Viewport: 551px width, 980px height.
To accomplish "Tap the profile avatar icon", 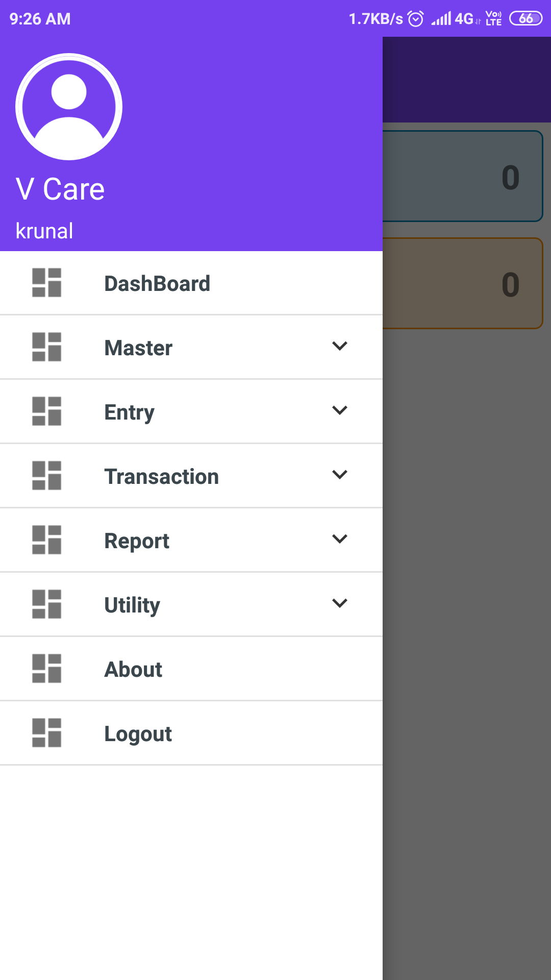I will tap(69, 107).
